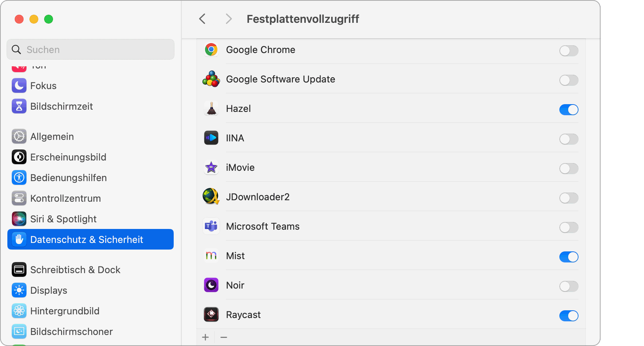644x346 pixels.
Task: Click the Bildschirmschoner icon
Action: pos(19,332)
